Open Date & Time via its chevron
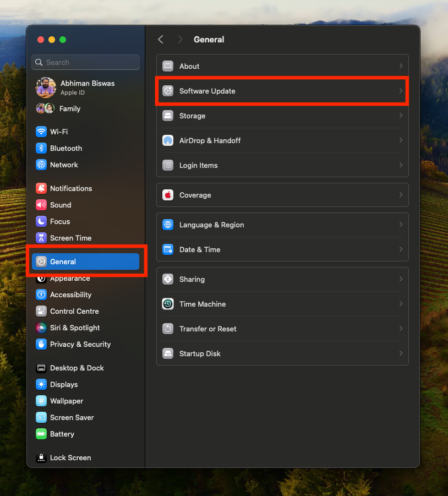The image size is (448, 496). click(x=401, y=249)
